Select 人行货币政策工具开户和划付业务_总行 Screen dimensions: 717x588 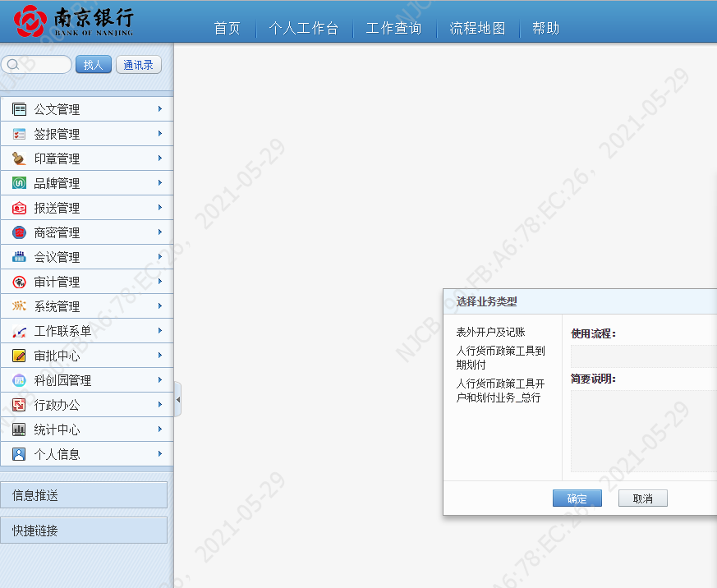[x=501, y=390]
